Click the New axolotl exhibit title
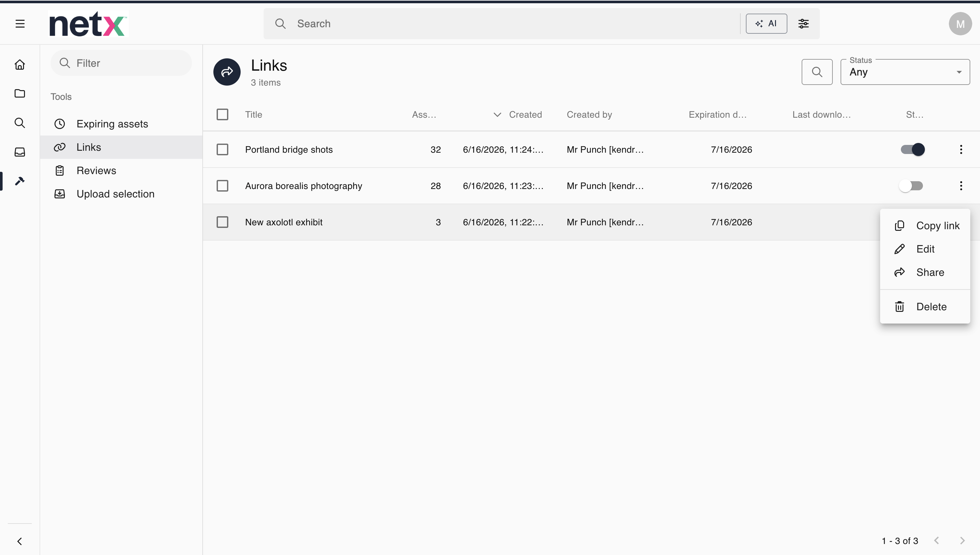Image resolution: width=980 pixels, height=555 pixels. 284,222
